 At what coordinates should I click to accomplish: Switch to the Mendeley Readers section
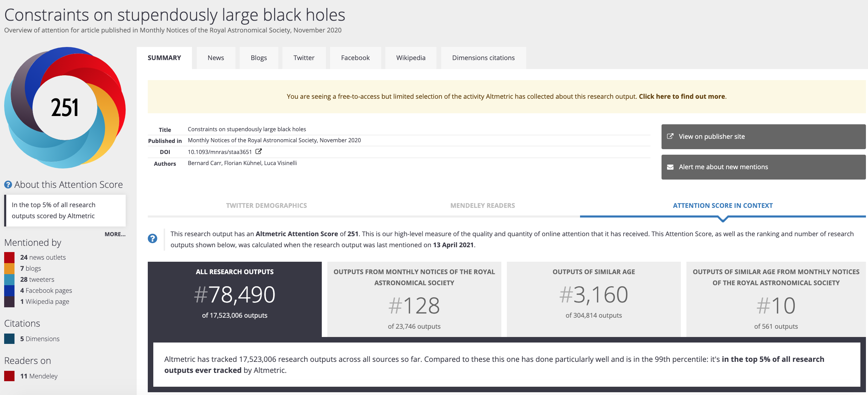pyautogui.click(x=482, y=205)
